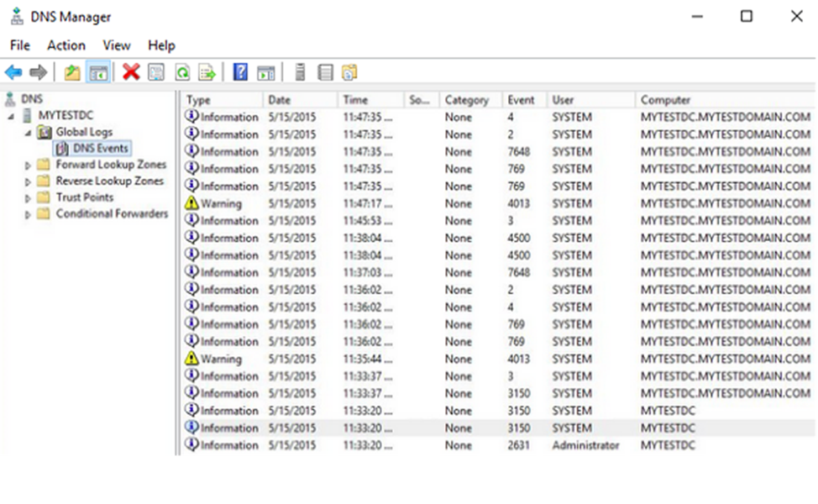Click the record list toolbar icon
Viewport: 818px width, 504px height.
[325, 72]
